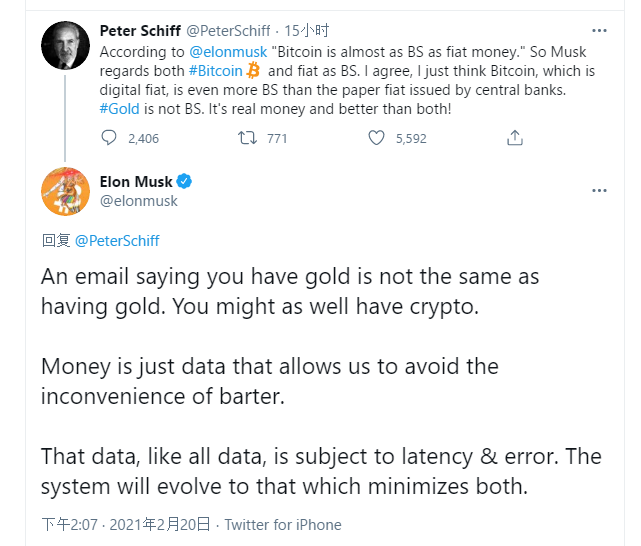
Task: Open the #Gold hashtag link
Action: click(x=119, y=109)
